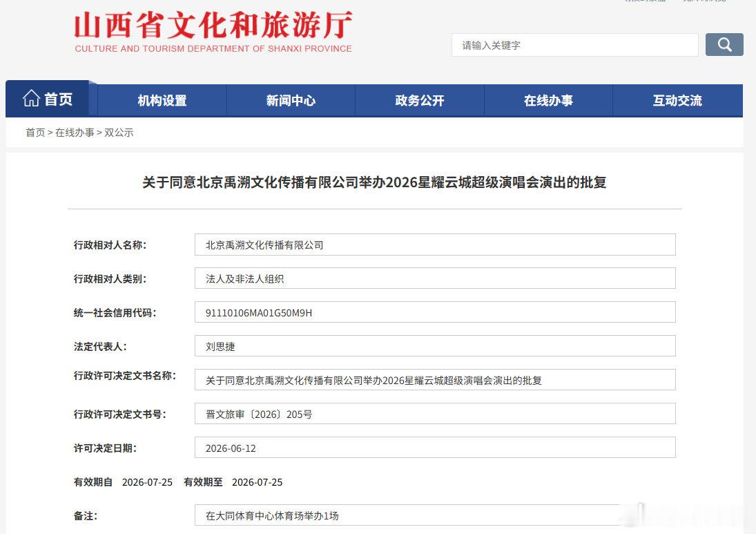Go to 首页 in the navigation bar
Image resolution: width=756 pixels, height=534 pixels.
(x=47, y=99)
